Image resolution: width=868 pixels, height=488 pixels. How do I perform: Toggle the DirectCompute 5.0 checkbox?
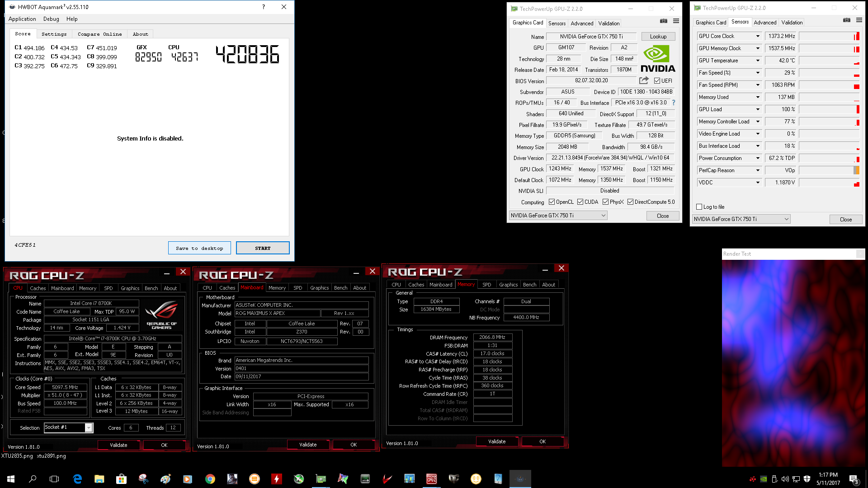tap(630, 202)
